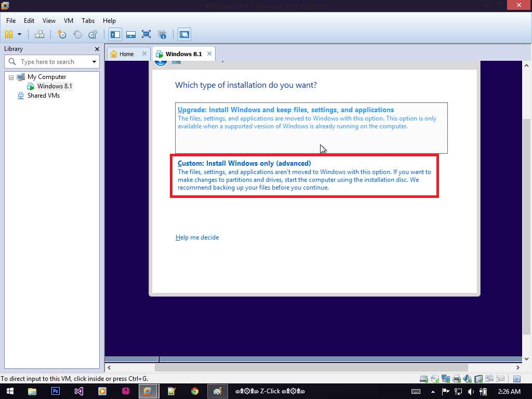Select Shared VMs in the Library

[x=44, y=96]
